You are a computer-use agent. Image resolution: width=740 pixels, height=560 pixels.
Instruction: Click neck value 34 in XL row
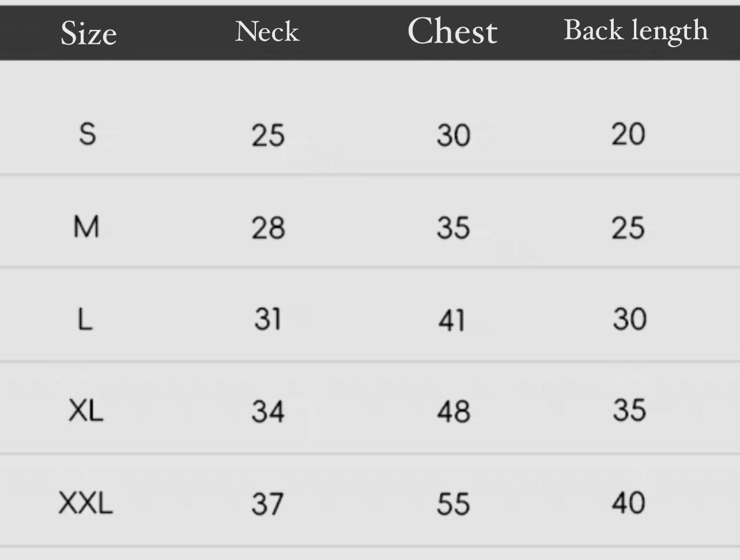(x=268, y=412)
